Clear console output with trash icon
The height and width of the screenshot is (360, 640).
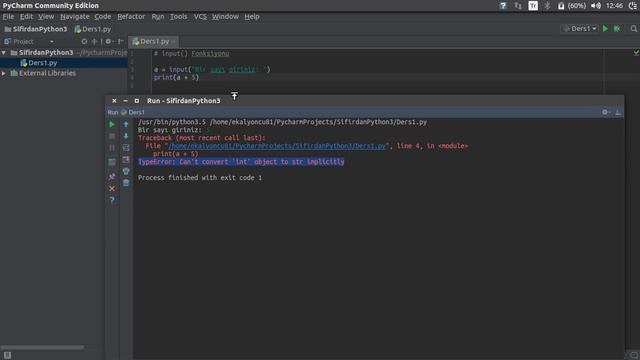pyautogui.click(x=126, y=183)
